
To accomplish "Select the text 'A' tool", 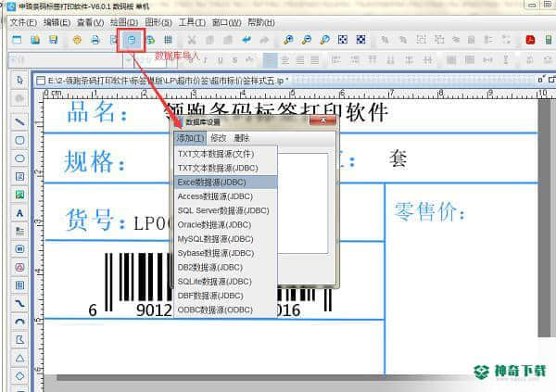I will pos(19,213).
